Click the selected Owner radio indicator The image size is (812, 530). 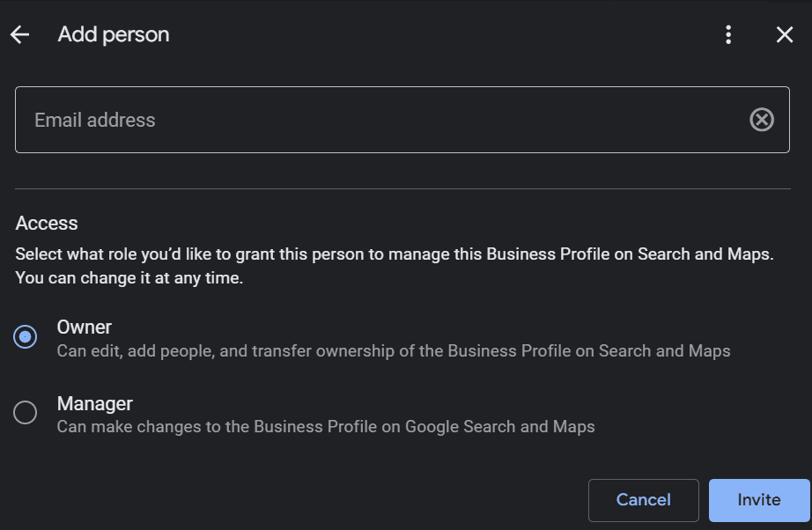tap(26, 336)
